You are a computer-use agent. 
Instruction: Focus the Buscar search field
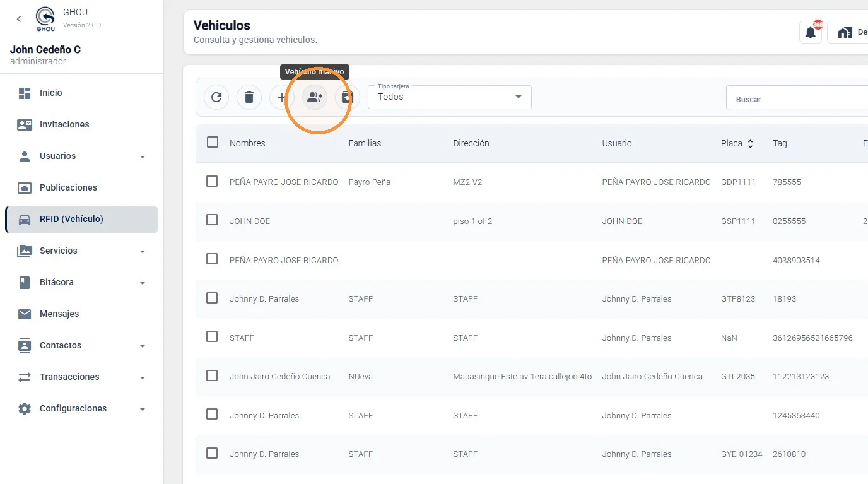(x=797, y=97)
